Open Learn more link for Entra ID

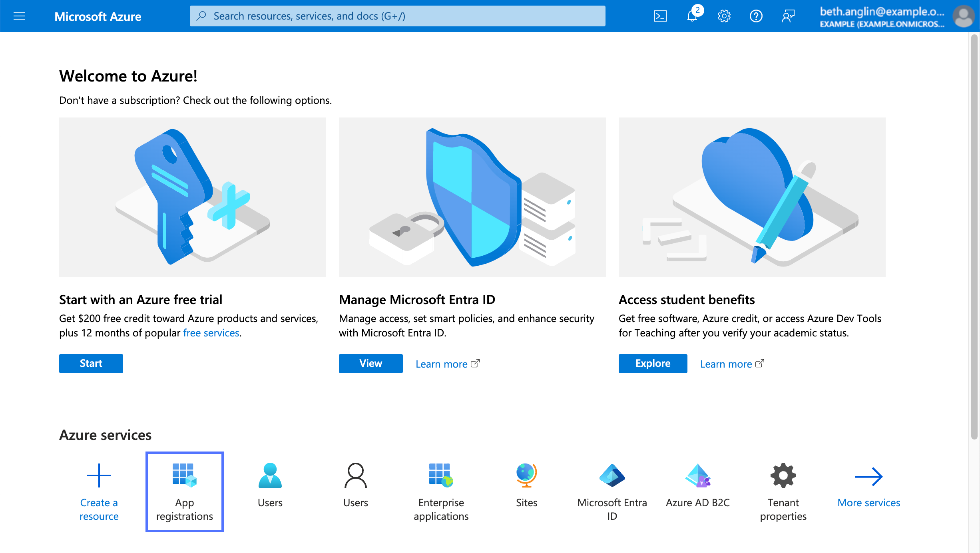(448, 364)
